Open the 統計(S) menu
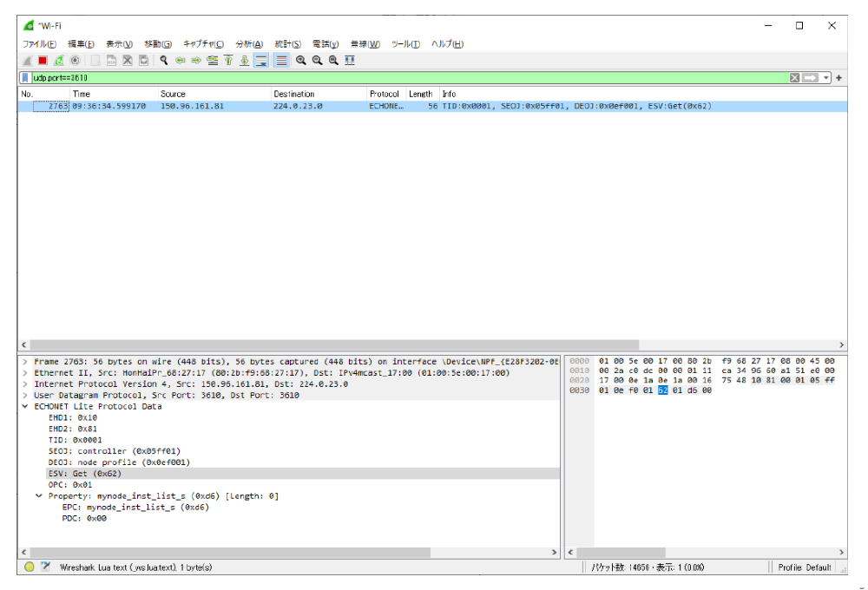 (x=288, y=43)
